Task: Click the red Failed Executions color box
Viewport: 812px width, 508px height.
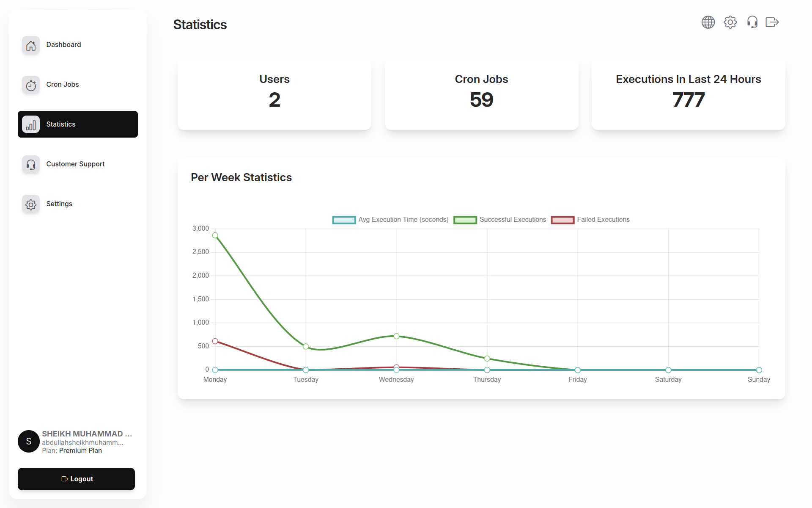Action: [x=562, y=220]
